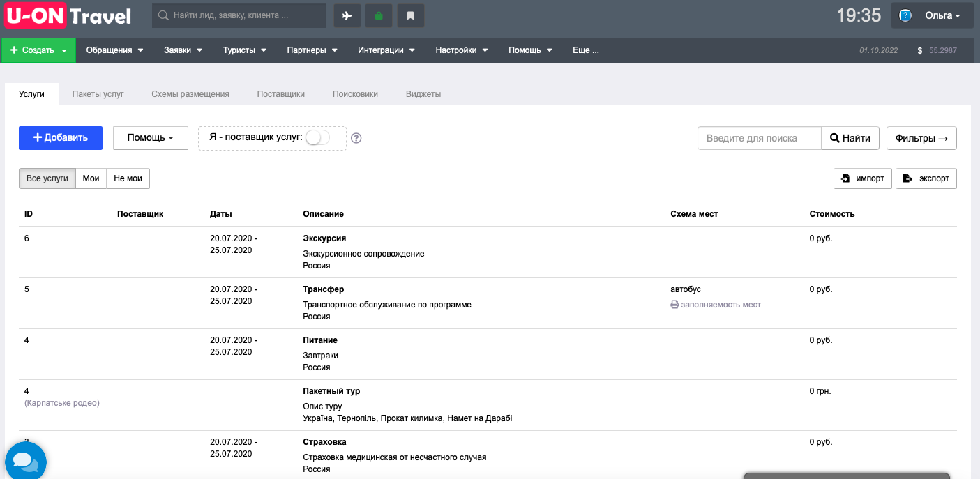Click the airplane icon in top bar
This screenshot has height=479, width=980.
click(x=347, y=16)
